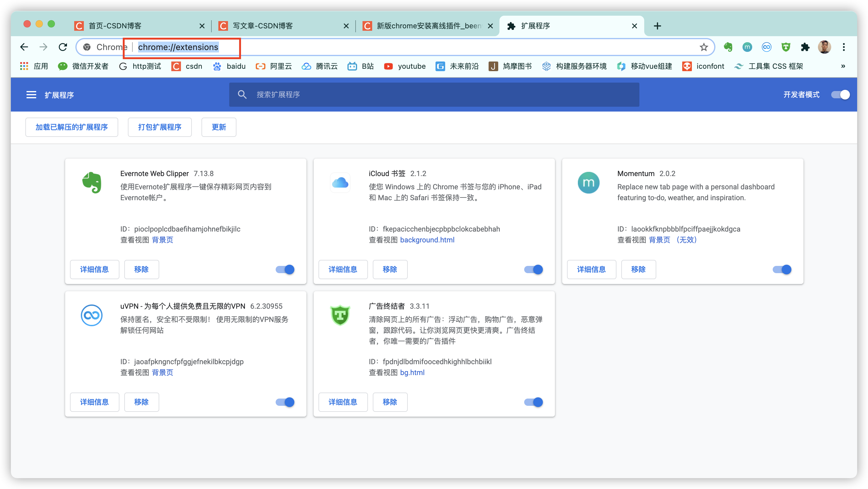Reload the current page
Image resolution: width=868 pixels, height=489 pixels.
[x=63, y=47]
